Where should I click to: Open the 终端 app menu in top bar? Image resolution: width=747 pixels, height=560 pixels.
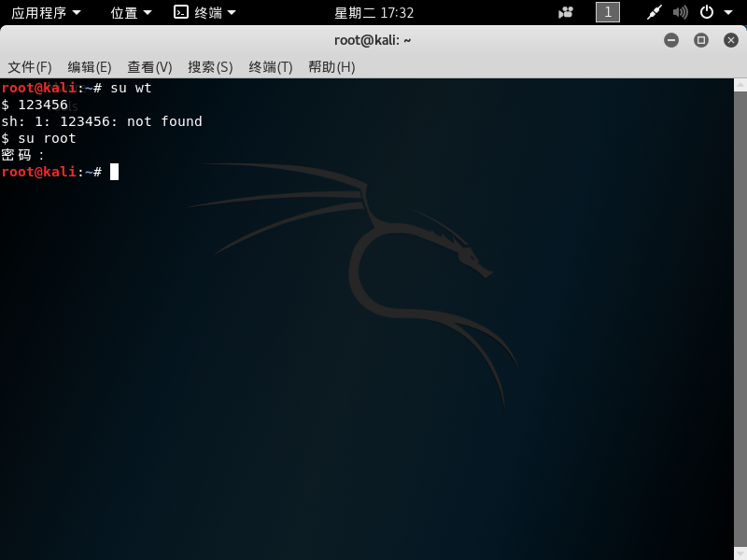tap(204, 13)
